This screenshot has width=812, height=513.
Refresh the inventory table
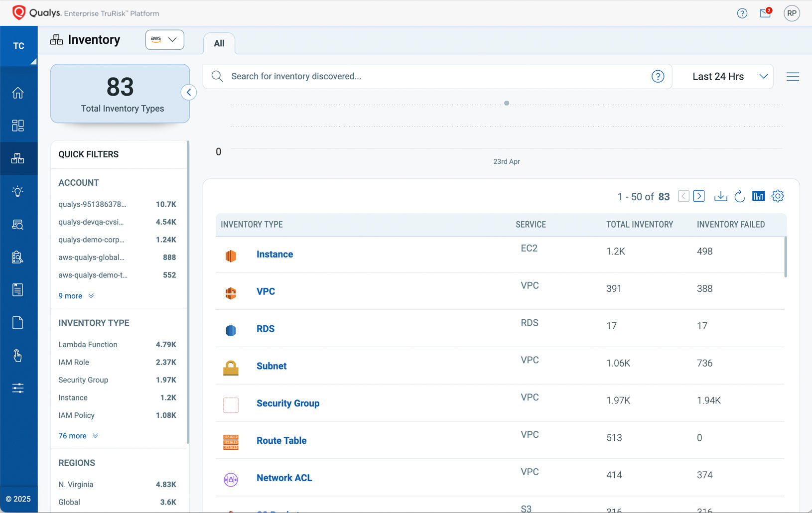pos(740,196)
